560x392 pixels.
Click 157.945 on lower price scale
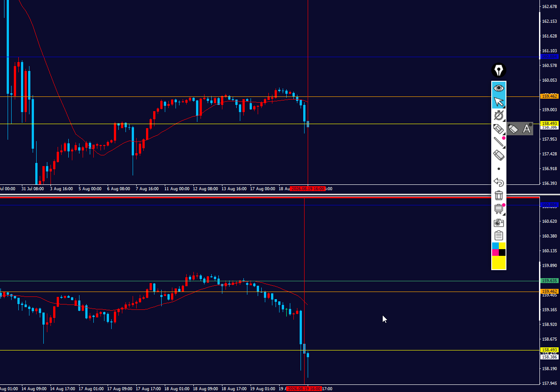pos(549,383)
